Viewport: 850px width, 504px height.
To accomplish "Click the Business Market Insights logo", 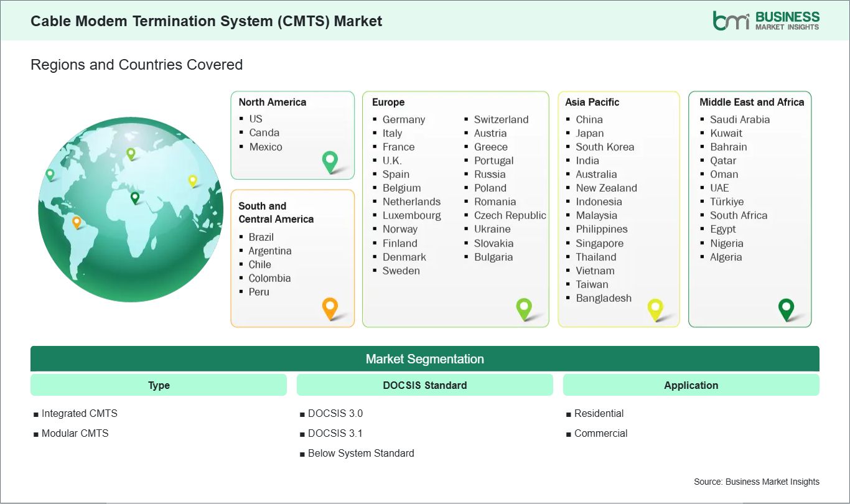I will [766, 20].
